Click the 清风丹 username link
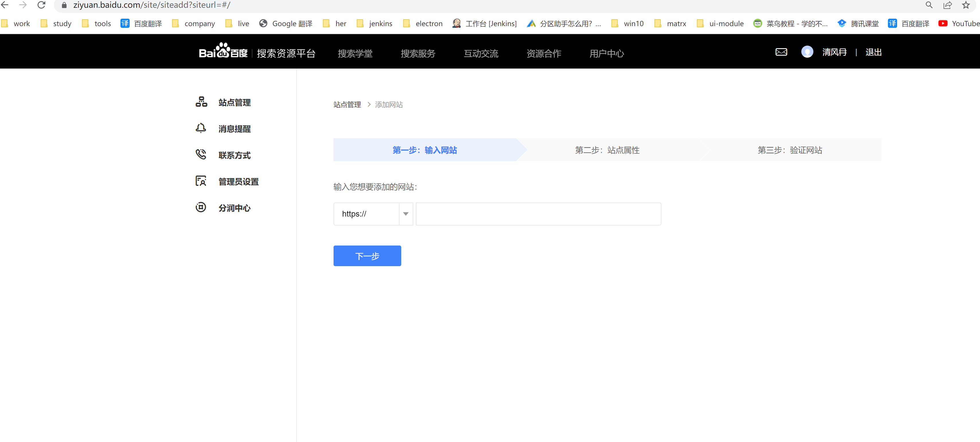 834,52
